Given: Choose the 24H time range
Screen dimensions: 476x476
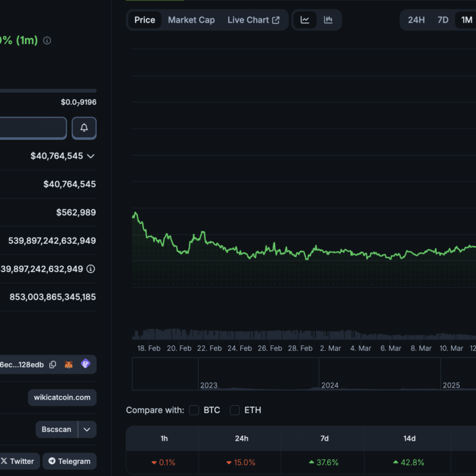Looking at the screenshot, I should [416, 20].
